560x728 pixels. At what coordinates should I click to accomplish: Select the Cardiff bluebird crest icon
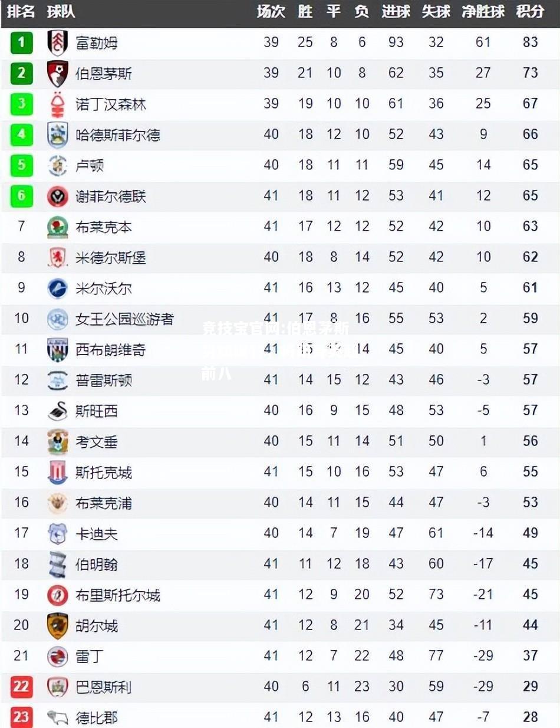click(x=58, y=533)
